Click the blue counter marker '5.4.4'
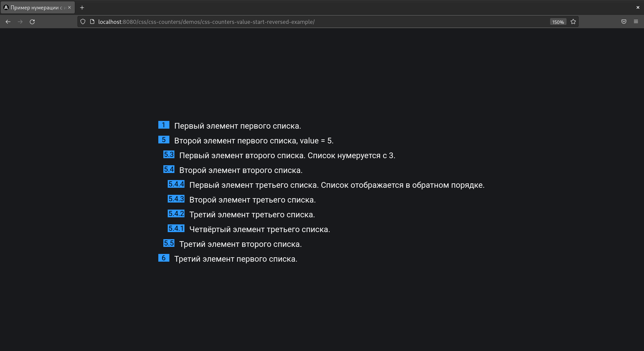 tap(176, 184)
